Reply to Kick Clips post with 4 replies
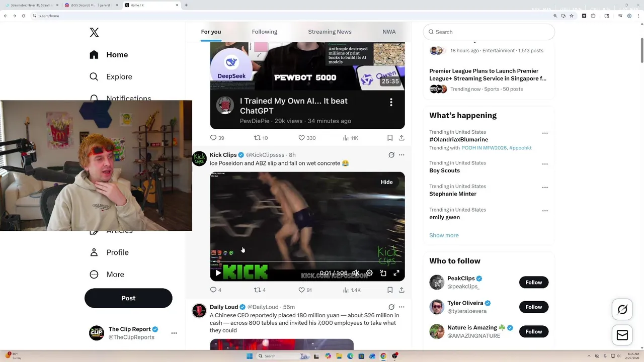 (215, 290)
